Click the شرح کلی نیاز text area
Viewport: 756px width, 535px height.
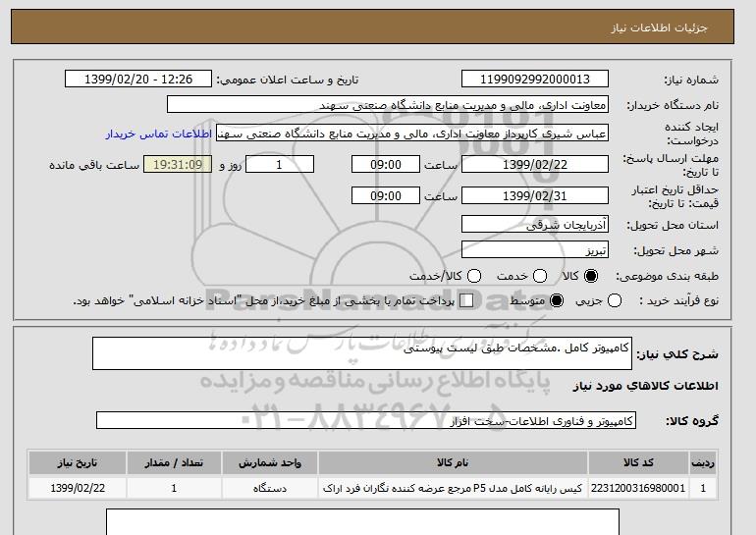(x=362, y=353)
